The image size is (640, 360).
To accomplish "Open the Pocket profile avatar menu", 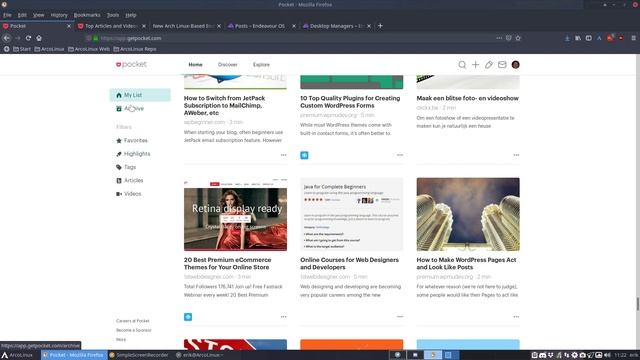I will (516, 64).
